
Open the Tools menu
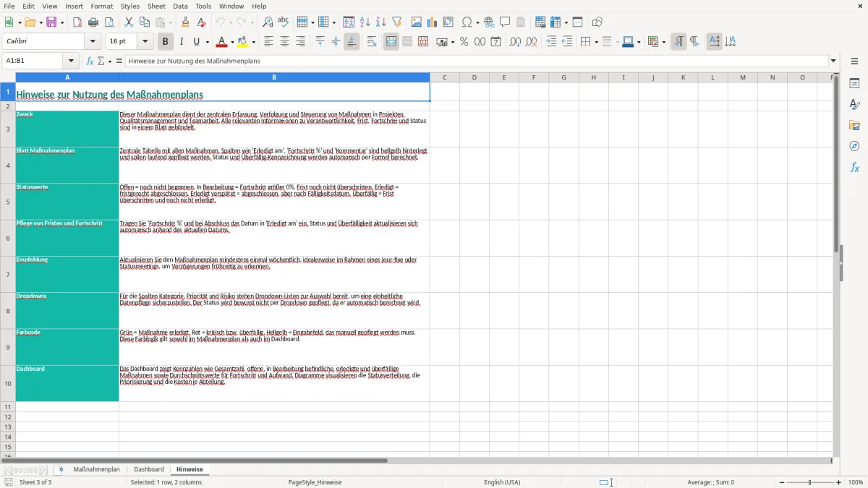203,6
